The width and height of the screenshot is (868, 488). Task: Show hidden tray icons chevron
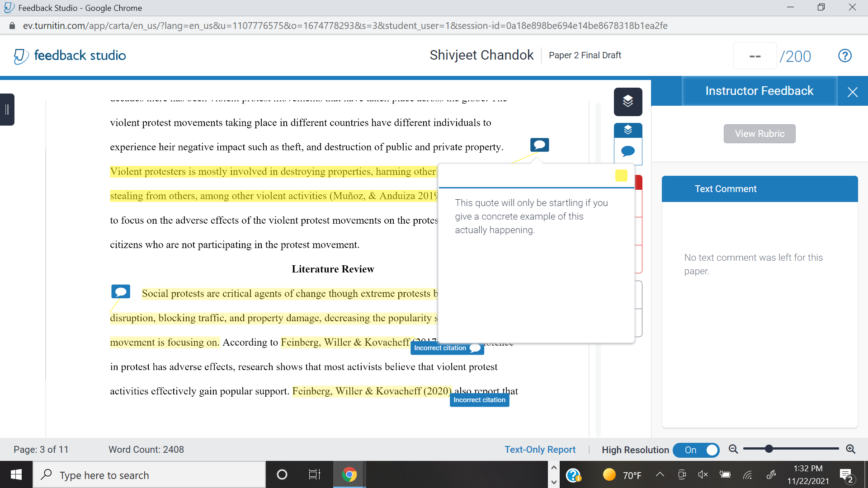pos(660,474)
